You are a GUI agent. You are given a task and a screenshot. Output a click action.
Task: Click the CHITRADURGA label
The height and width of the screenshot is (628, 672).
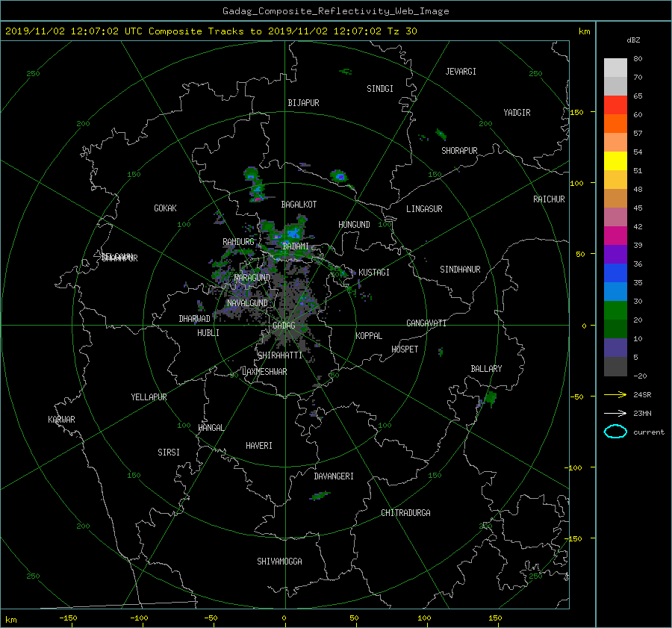pos(405,513)
